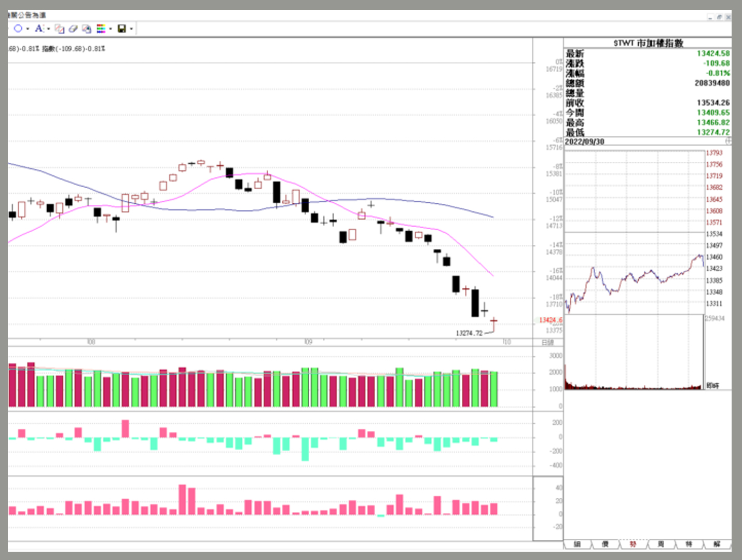Click the 日線 period label below price axis
742x560 pixels.
547,342
